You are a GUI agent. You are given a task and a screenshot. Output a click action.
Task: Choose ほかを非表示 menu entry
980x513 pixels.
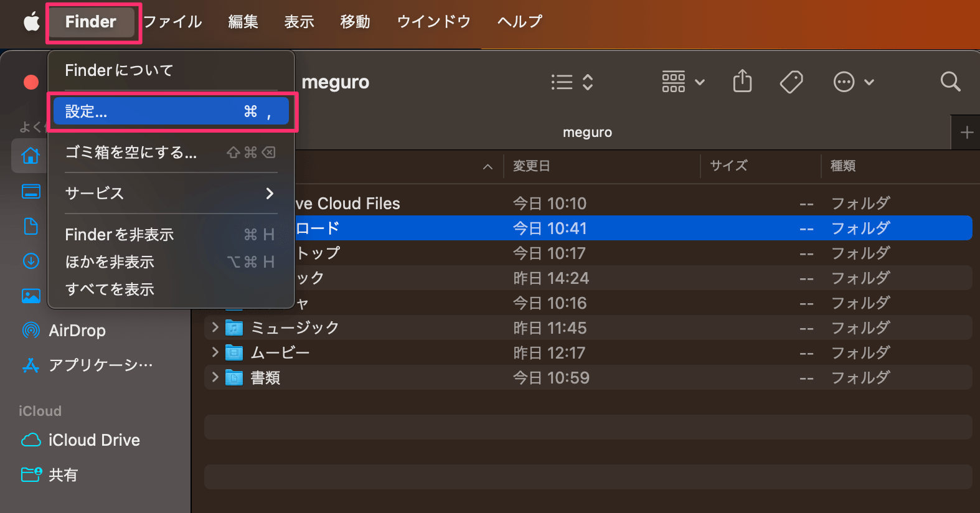point(171,262)
